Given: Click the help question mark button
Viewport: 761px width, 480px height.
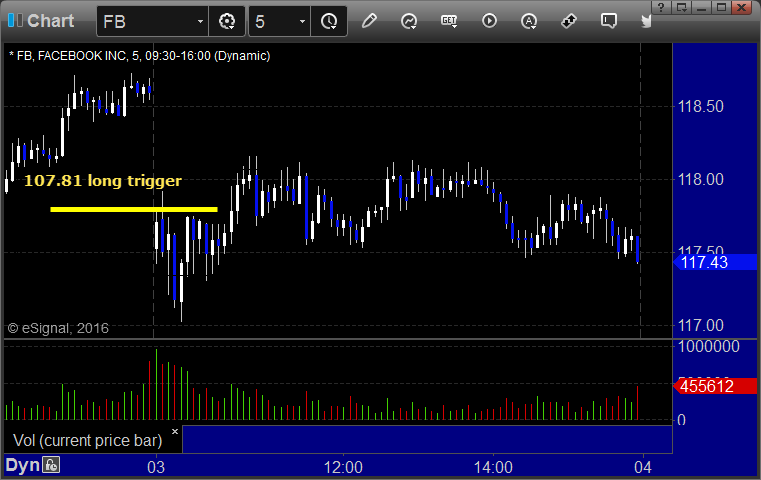Looking at the screenshot, I should tap(660, 7).
